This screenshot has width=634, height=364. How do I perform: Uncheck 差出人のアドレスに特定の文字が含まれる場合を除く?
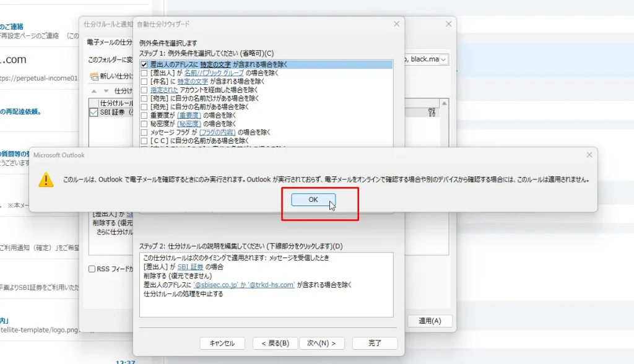(144, 64)
